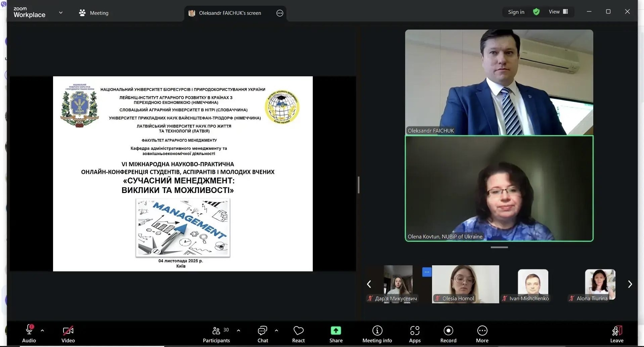Open the More options menu
This screenshot has height=347, width=644.
[x=482, y=334]
